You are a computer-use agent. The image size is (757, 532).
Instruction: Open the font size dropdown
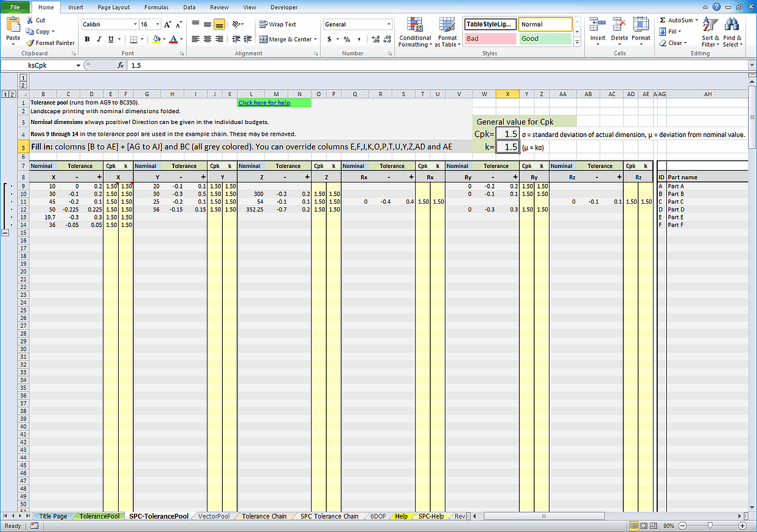click(x=157, y=24)
